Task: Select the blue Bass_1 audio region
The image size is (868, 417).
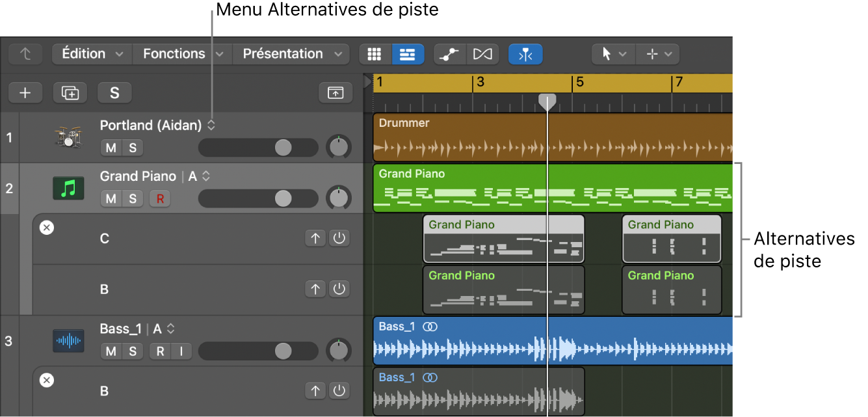Action: click(553, 341)
